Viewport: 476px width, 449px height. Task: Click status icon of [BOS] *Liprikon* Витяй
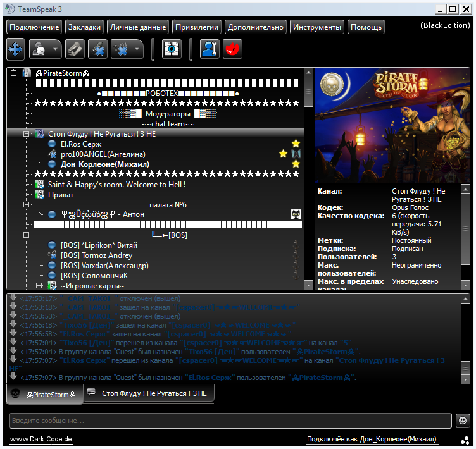[x=52, y=245]
